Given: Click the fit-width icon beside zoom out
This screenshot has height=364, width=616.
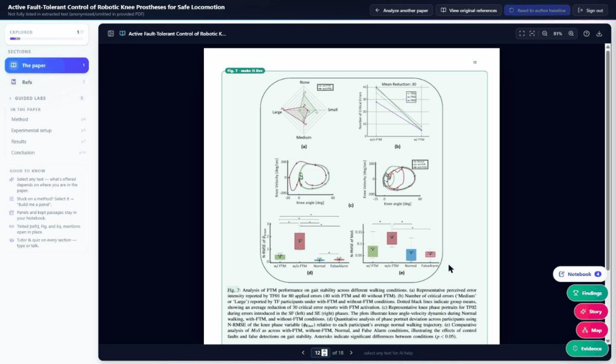Looking at the screenshot, I should point(532,34).
